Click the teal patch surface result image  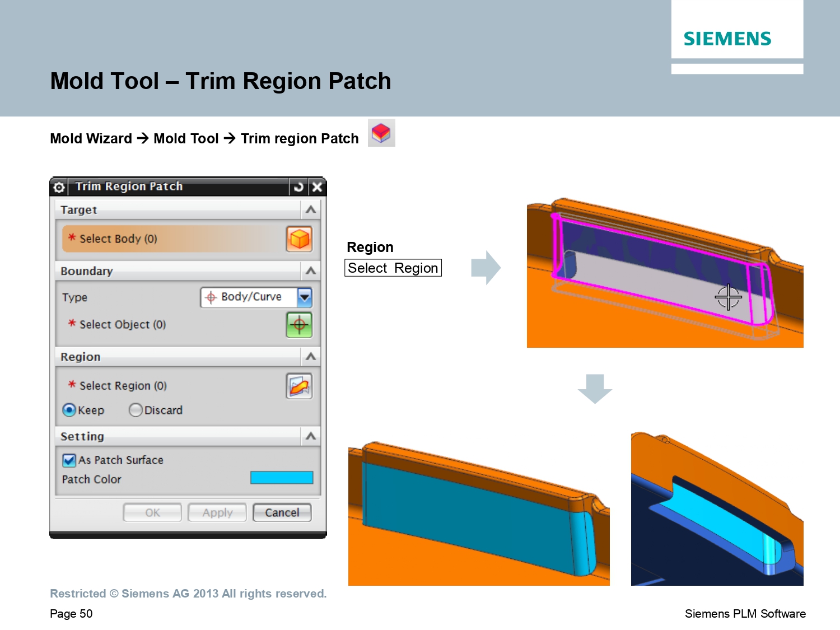(479, 514)
